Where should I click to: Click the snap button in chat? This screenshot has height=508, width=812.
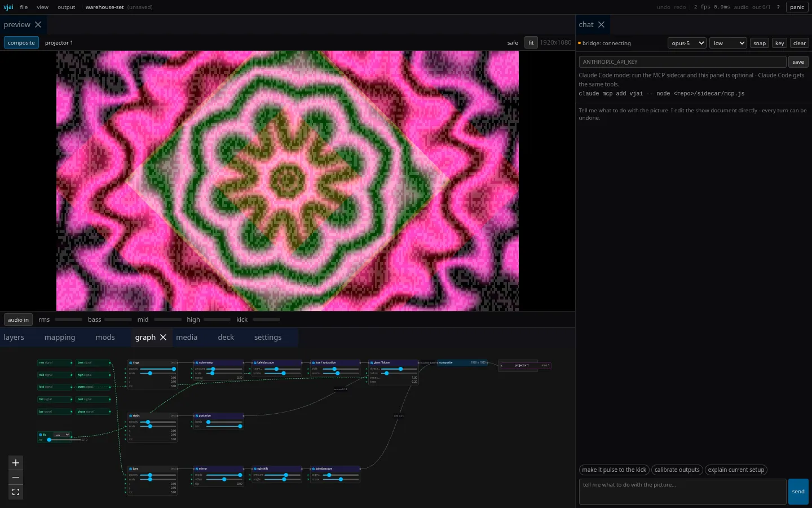tap(760, 43)
